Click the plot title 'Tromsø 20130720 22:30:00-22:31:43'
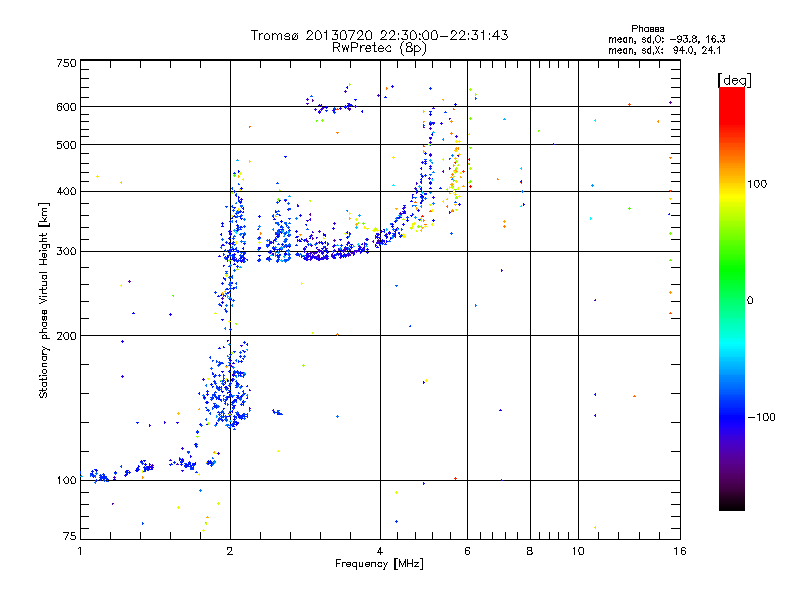This screenshot has height=600, width=800. [x=379, y=35]
